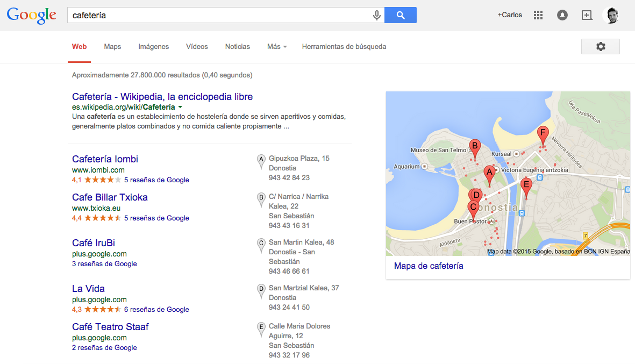The image size is (635, 364).
Task: Open the Google apps grid icon
Action: pos(538,15)
